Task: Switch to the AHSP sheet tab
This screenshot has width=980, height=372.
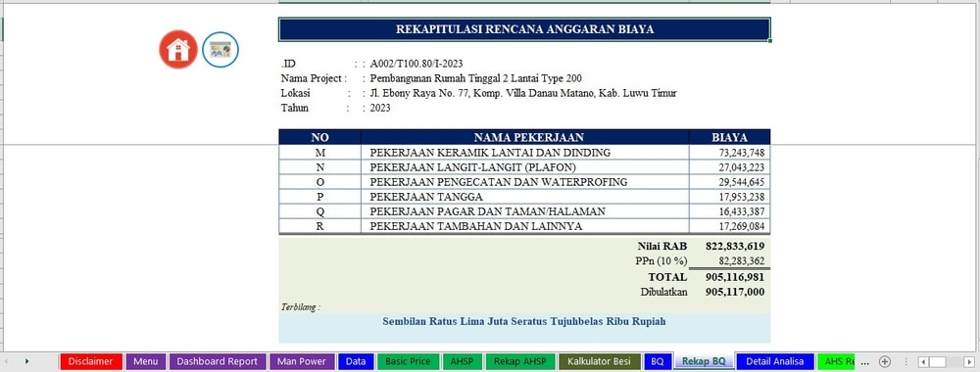Action: click(x=462, y=361)
